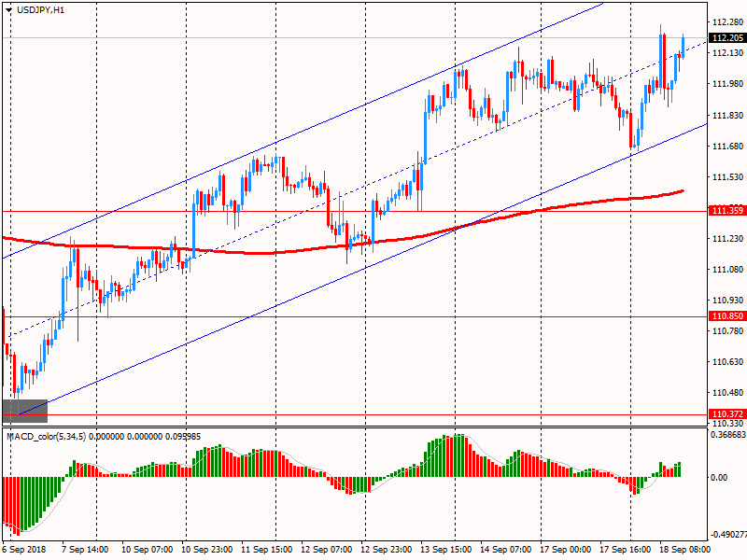The image size is (747, 560).
Task: Click time axis label 12 Sep 07:00
Action: pyautogui.click(x=326, y=549)
